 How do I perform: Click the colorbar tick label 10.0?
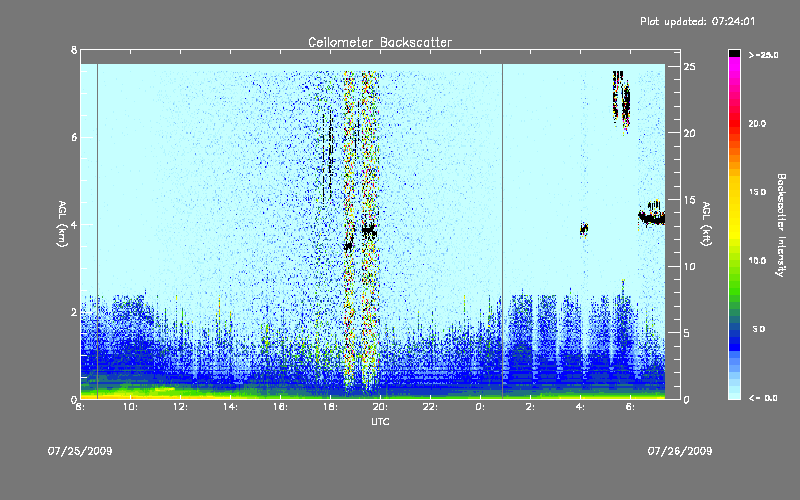[757, 261]
